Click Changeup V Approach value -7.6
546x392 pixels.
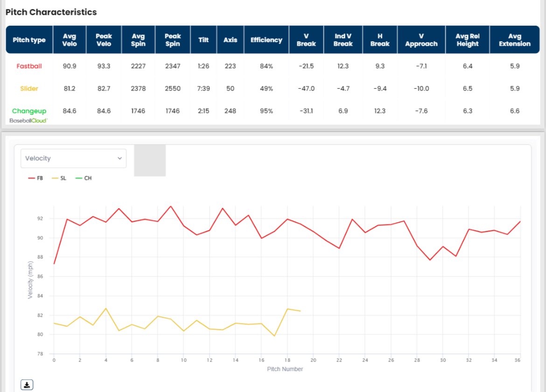coord(421,111)
